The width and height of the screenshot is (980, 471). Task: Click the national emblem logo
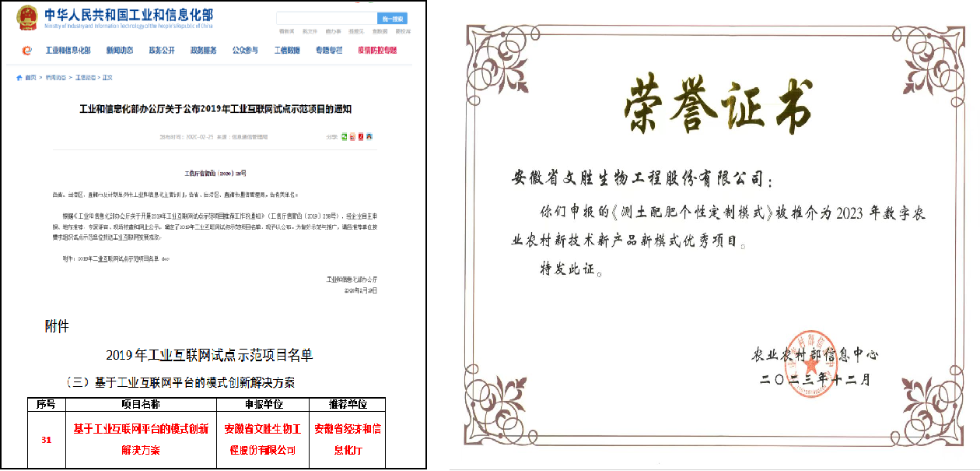coord(27,18)
